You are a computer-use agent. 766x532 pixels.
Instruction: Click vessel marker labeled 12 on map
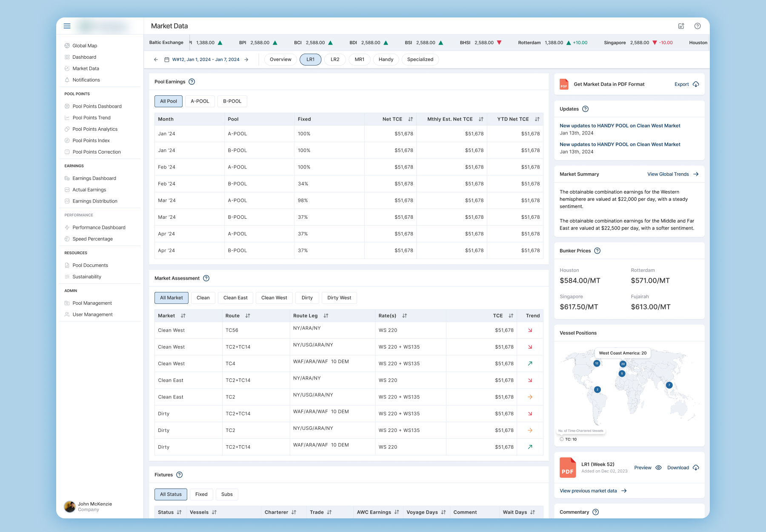pos(597,363)
